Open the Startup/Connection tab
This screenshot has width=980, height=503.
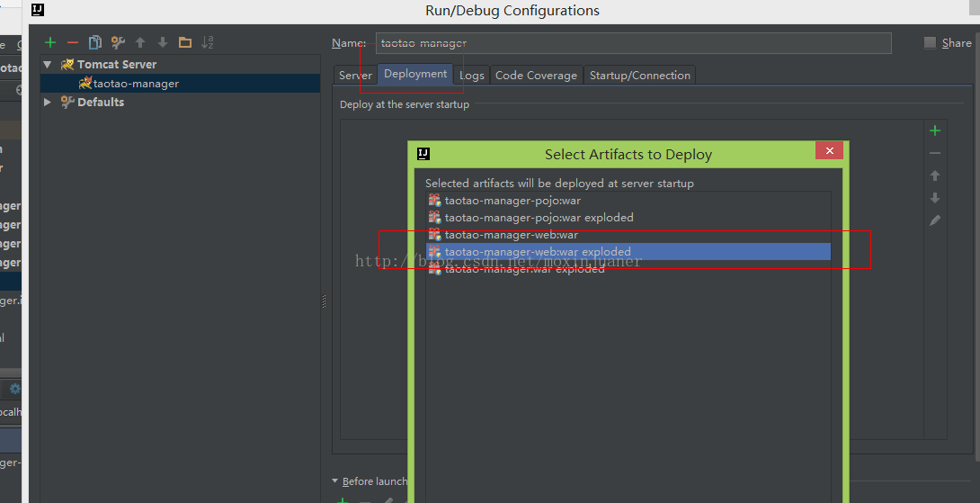pyautogui.click(x=640, y=75)
